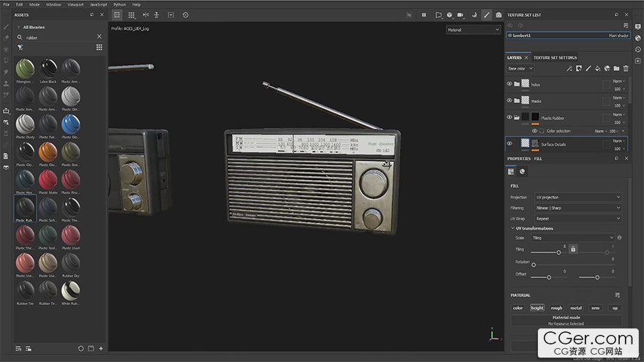Hide the Surface Details layer
The width and height of the screenshot is (644, 362).
509,143
